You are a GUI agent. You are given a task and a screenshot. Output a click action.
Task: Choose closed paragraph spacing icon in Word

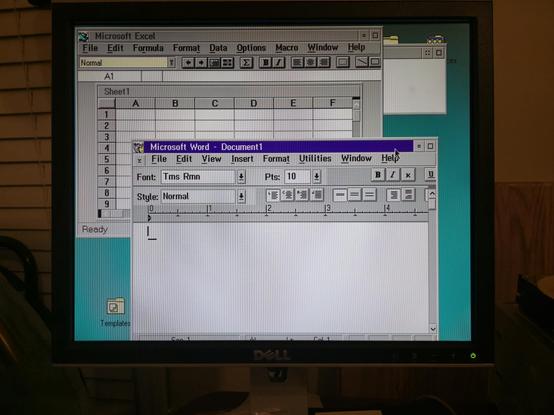[x=393, y=195]
